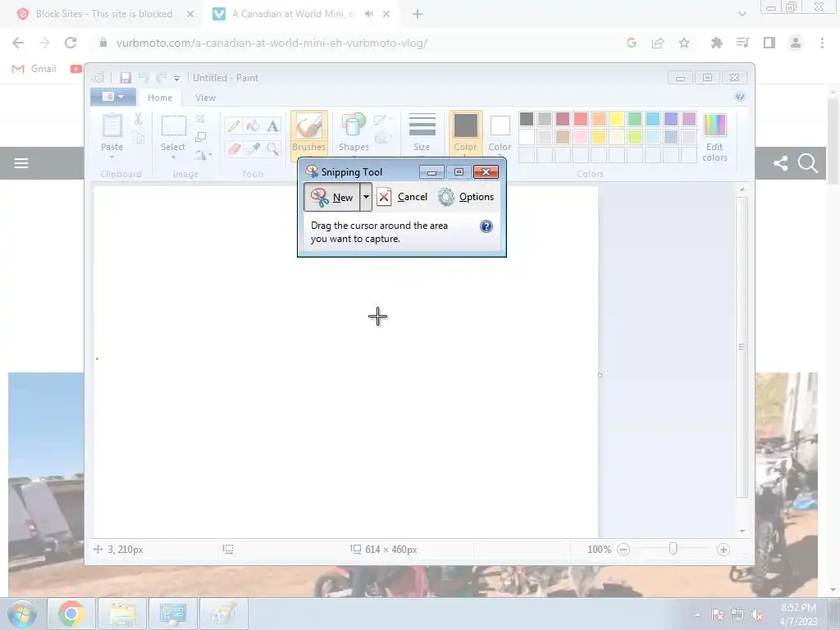Select the Color picker eyedropper tool
840x630 pixels.
point(253,148)
